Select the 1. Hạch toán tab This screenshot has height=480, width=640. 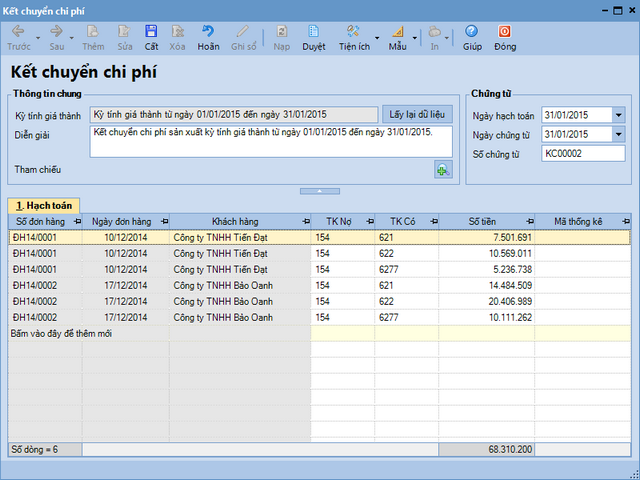coord(44,205)
